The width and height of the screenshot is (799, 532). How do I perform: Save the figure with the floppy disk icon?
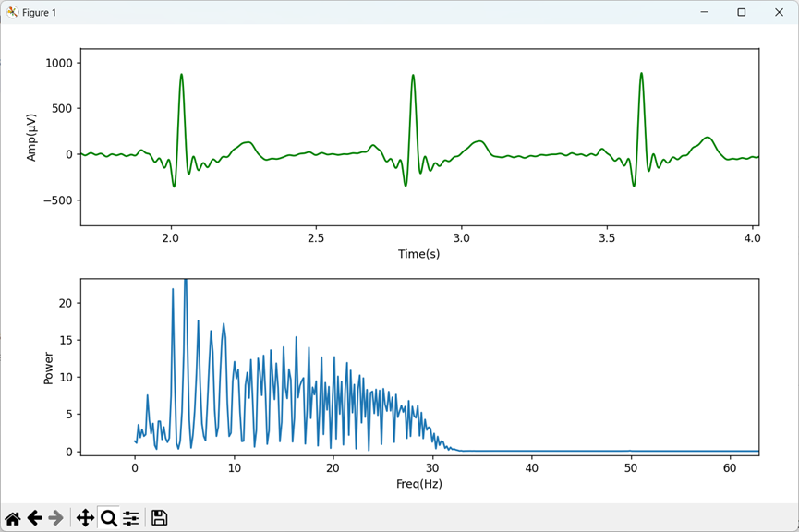[x=160, y=518]
